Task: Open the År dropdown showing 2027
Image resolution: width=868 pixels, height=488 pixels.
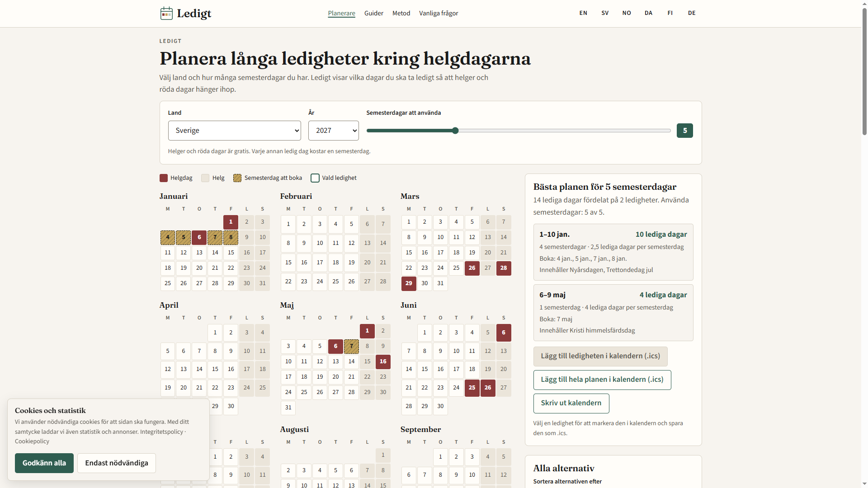Action: pyautogui.click(x=333, y=131)
